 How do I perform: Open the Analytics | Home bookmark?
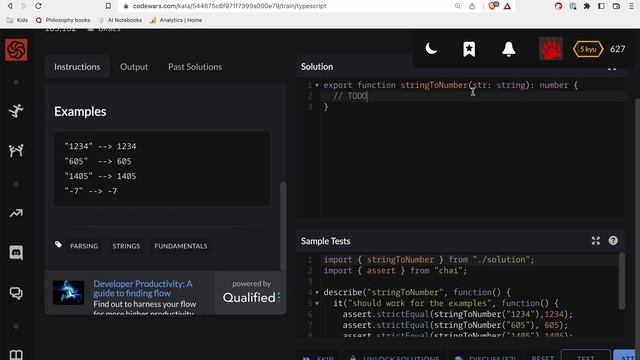(176, 20)
